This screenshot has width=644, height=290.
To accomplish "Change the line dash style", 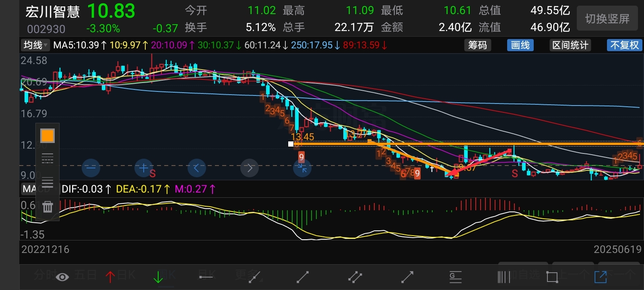I will [47, 159].
